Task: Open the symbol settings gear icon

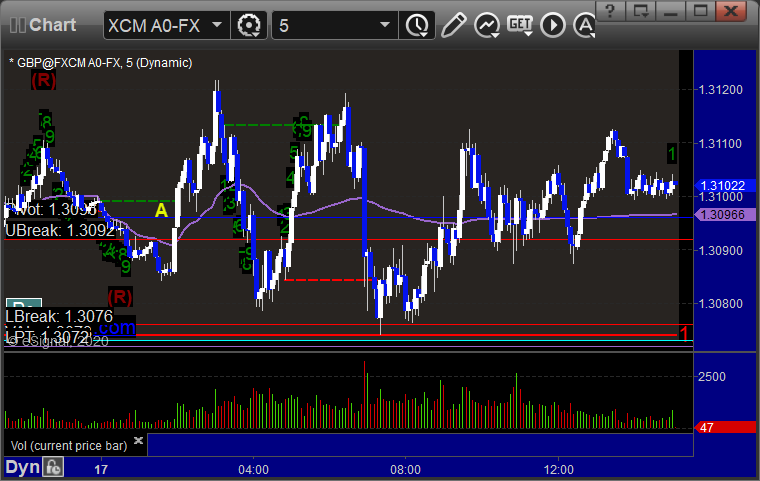Action: click(249, 25)
